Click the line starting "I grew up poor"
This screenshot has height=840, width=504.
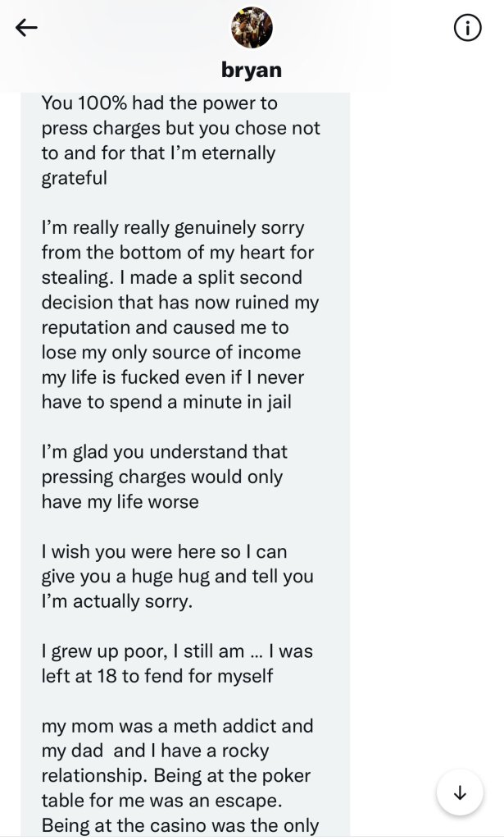point(177,651)
